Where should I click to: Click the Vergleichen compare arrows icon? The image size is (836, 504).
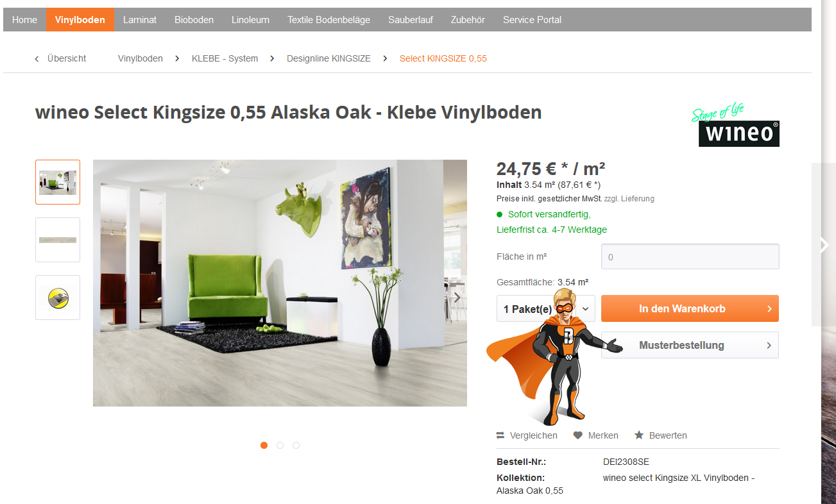[x=500, y=435]
